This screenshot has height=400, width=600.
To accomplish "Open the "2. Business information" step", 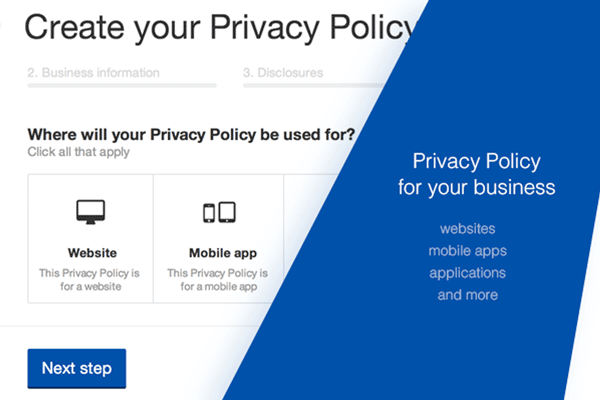I will (93, 72).
